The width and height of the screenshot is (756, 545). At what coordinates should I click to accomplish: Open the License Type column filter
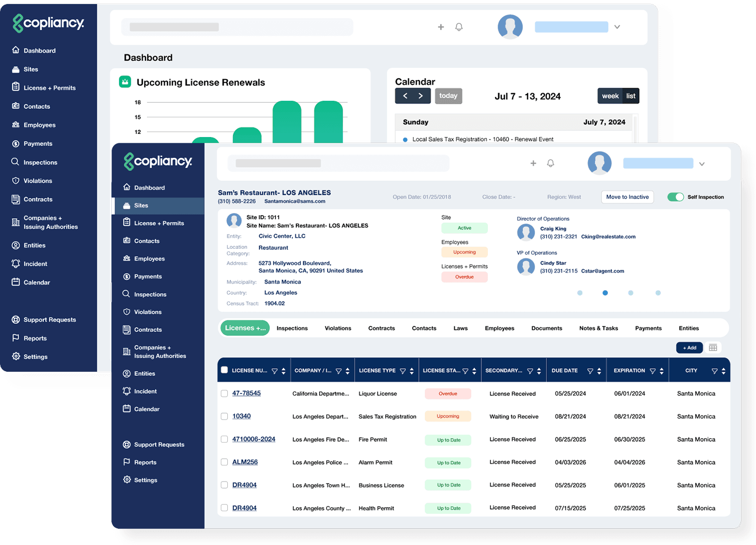[x=403, y=371]
